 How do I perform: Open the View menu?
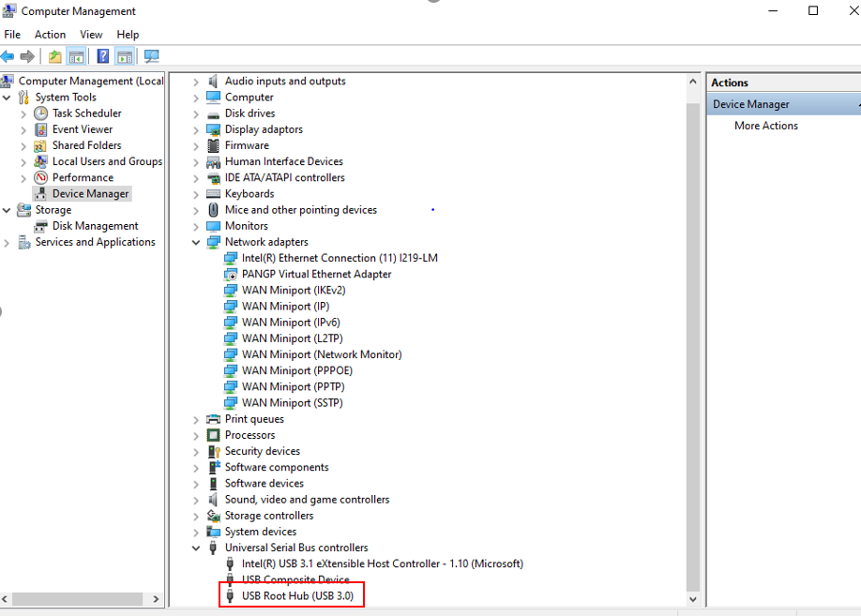click(91, 35)
